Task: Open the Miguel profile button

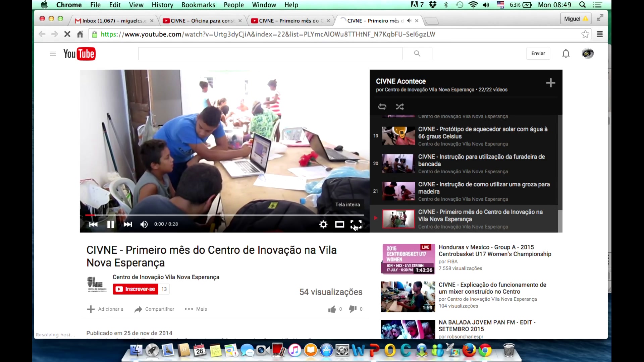Action: (576, 19)
